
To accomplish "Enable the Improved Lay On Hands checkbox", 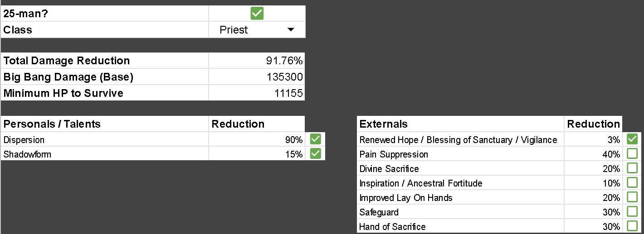I will click(x=632, y=197).
